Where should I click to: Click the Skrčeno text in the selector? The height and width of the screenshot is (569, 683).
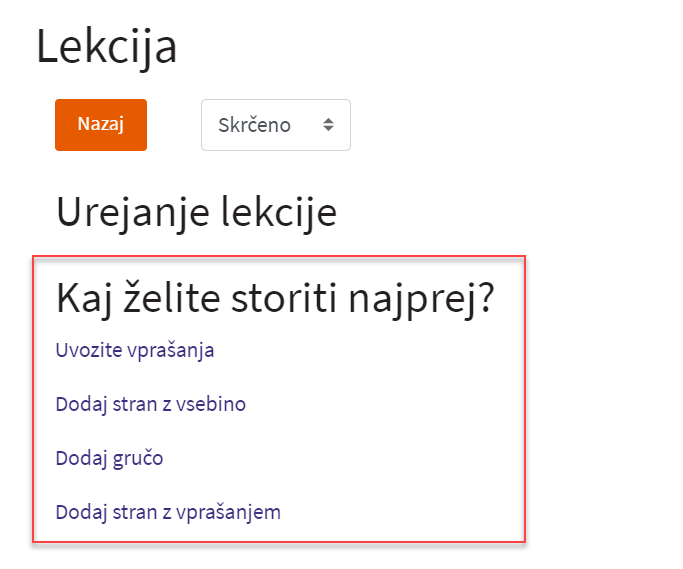click(254, 125)
